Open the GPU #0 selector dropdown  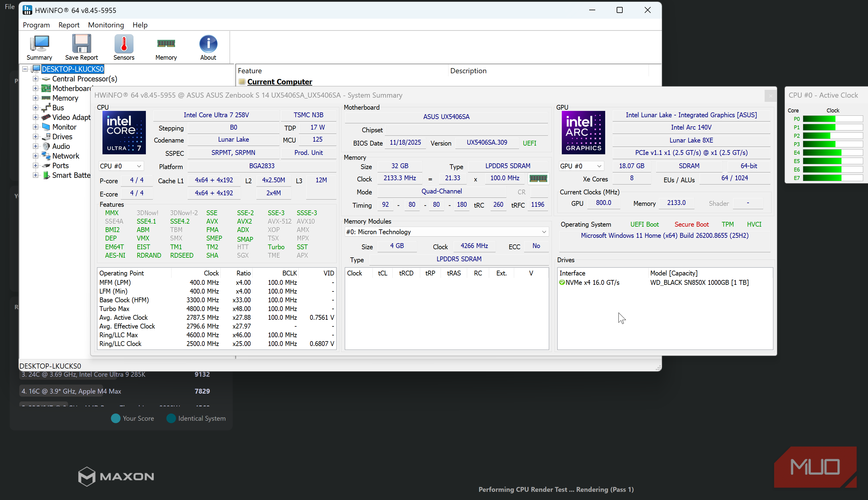(x=581, y=166)
